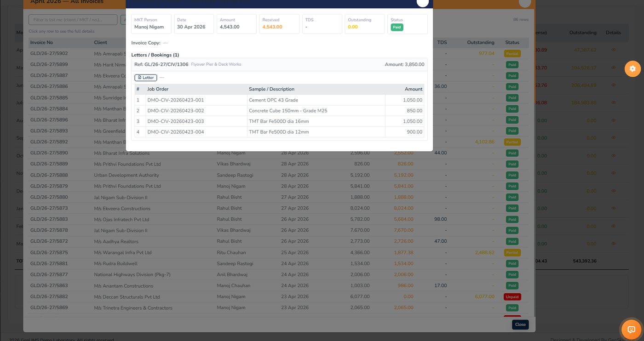Open the orange settings gear button
Viewport: 644px width, 341px height.
632,68
